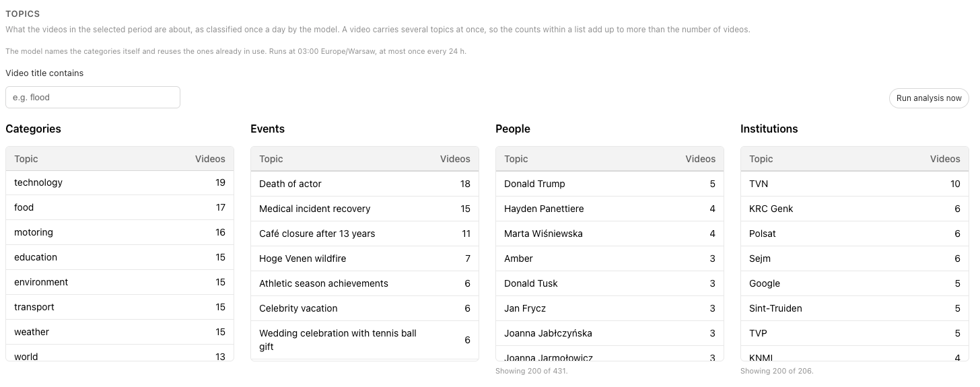Open the Death of actor event
Image resolution: width=980 pixels, height=387 pixels.
coord(365,184)
